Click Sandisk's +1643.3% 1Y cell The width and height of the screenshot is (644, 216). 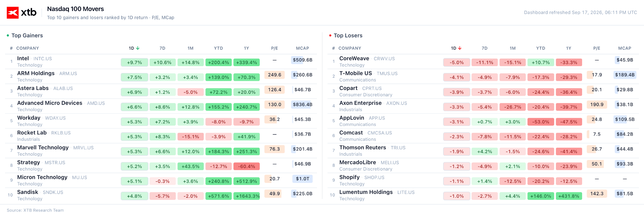(247, 196)
